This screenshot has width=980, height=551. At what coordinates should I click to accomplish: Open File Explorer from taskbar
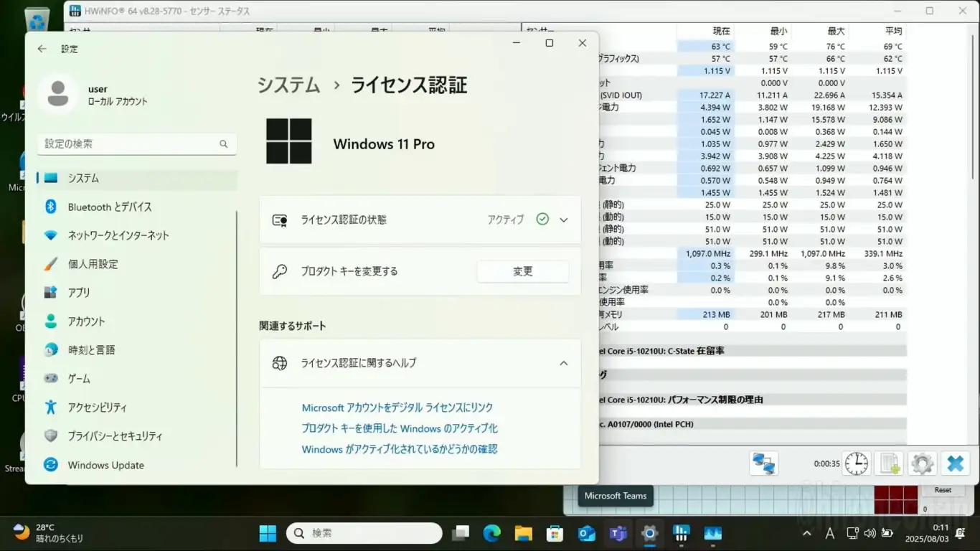[523, 533]
